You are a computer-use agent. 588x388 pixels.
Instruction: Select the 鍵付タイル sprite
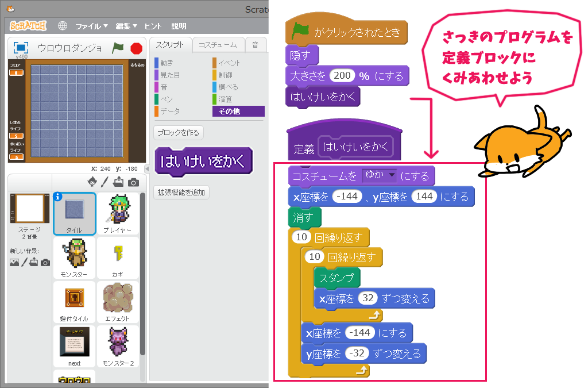point(75,302)
